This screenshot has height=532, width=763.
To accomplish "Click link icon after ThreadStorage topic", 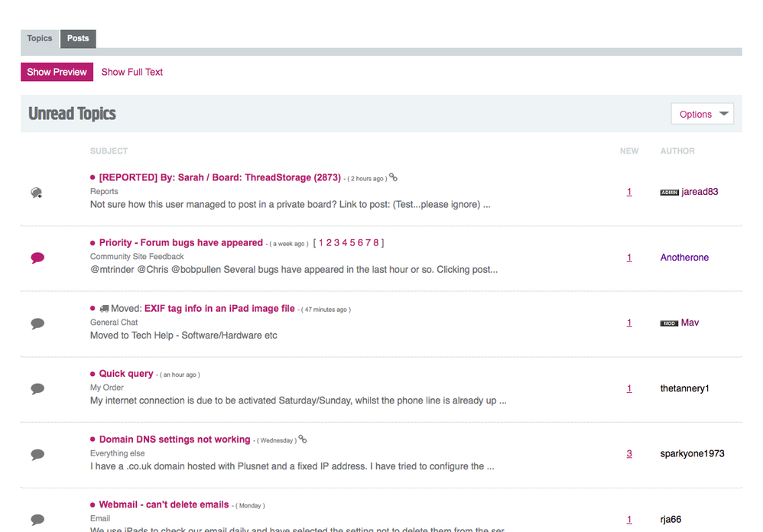I will point(394,177).
